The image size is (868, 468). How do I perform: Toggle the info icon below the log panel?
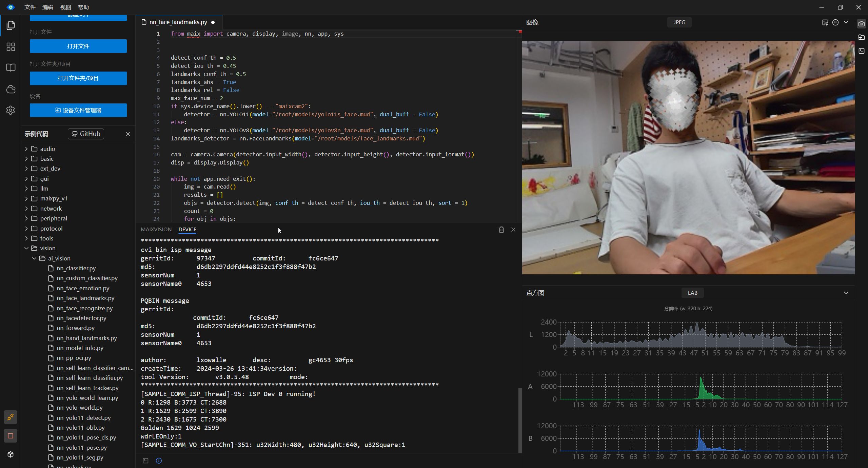[x=159, y=461]
